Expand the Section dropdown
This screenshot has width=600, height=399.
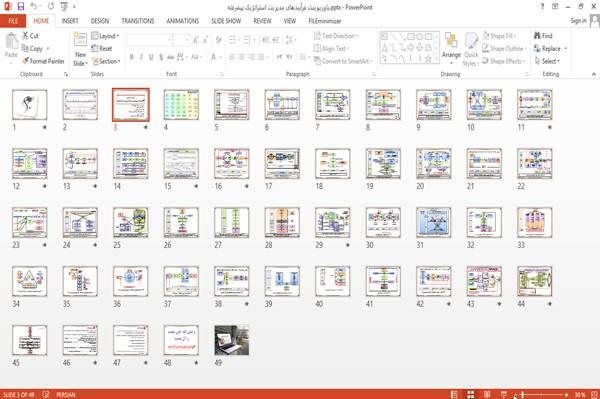pyautogui.click(x=106, y=61)
